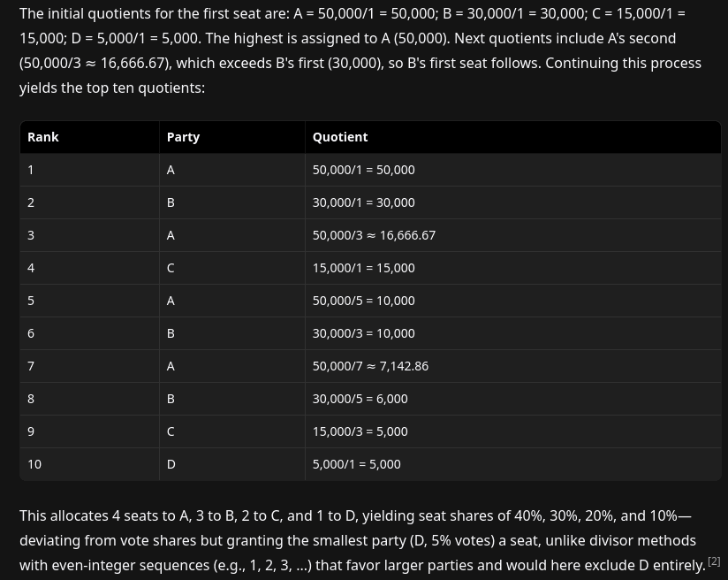Image resolution: width=728 pixels, height=580 pixels.
Task: Click party C cell in rank 4 row
Action: point(171,268)
